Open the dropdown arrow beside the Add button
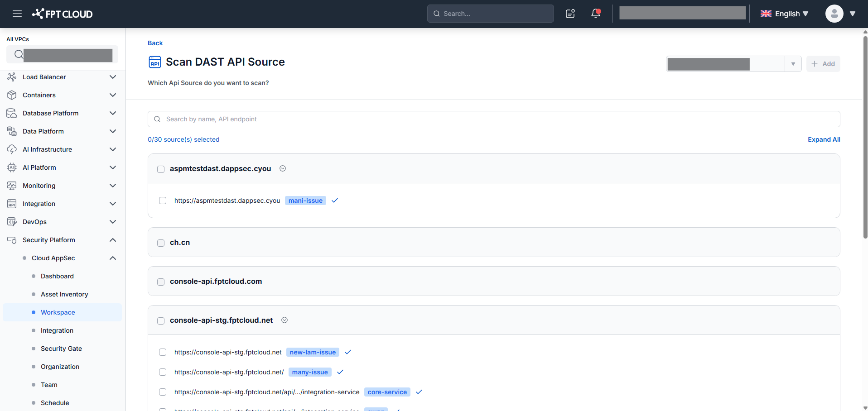 click(793, 64)
